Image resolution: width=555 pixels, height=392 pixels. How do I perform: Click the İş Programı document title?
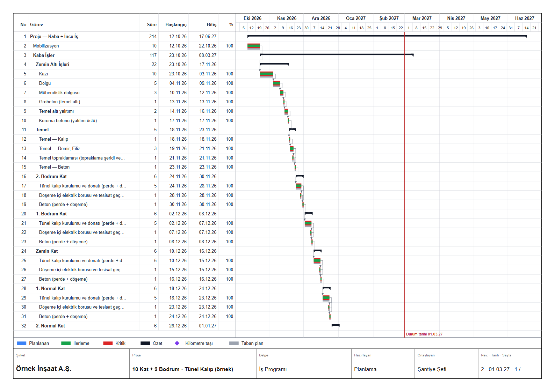(273, 369)
